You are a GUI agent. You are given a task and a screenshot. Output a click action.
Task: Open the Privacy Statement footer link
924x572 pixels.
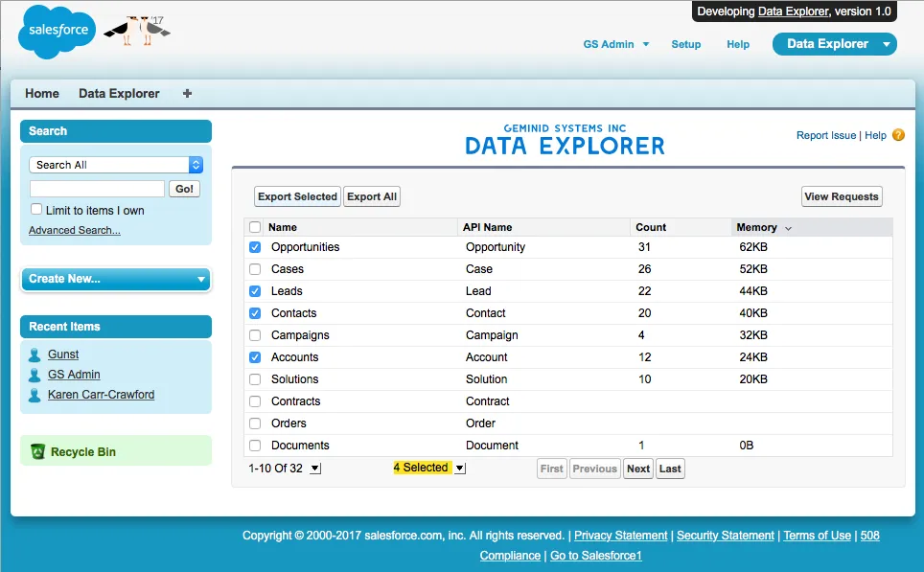(x=621, y=536)
